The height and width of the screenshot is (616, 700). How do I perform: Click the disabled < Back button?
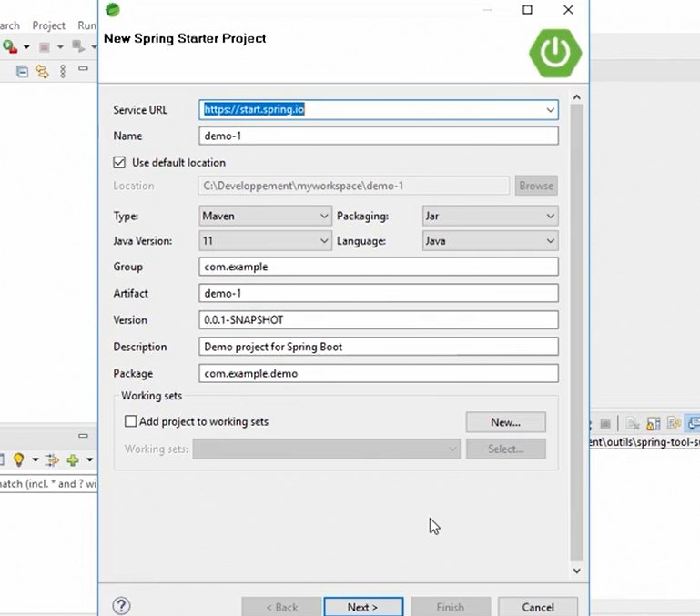(281, 607)
